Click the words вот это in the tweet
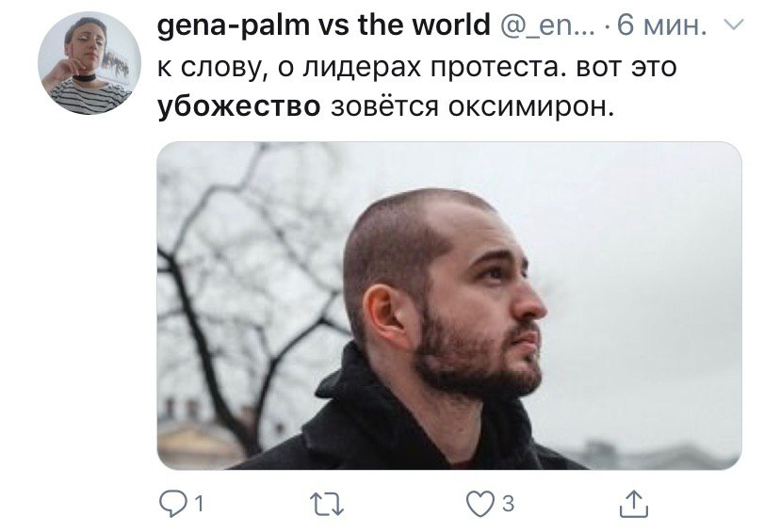780x532 pixels. 626,68
